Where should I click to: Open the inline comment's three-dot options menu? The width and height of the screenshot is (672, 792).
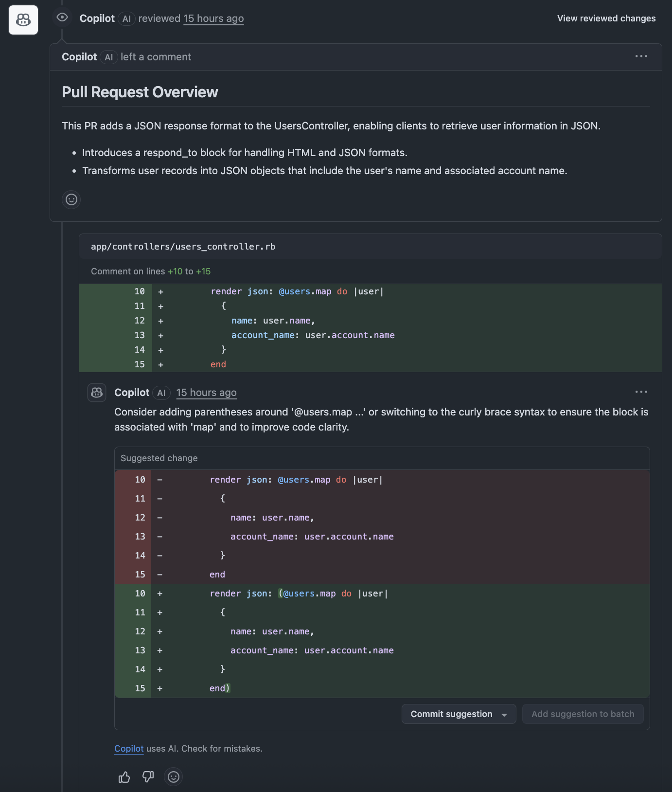[641, 392]
